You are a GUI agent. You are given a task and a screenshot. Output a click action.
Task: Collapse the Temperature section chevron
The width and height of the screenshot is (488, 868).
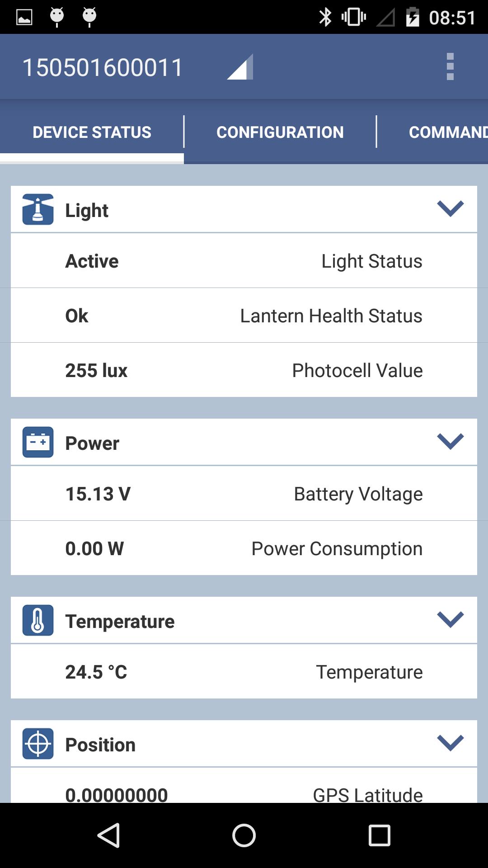click(x=450, y=619)
